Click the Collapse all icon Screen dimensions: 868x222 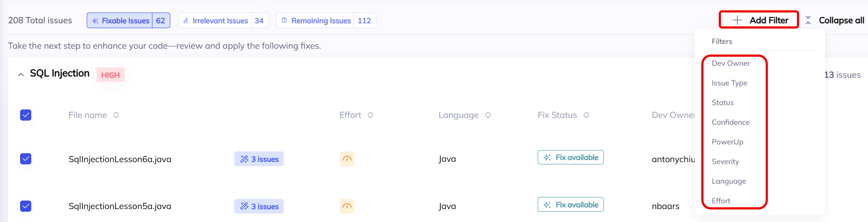(808, 21)
